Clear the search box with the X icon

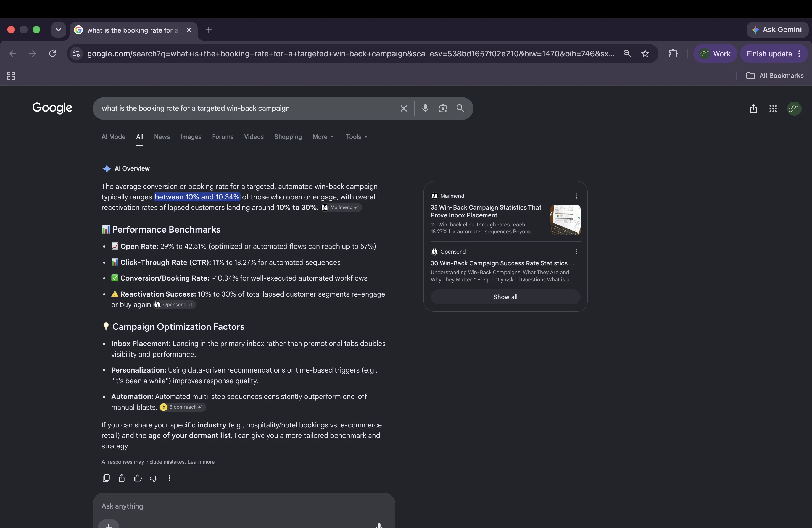(404, 109)
